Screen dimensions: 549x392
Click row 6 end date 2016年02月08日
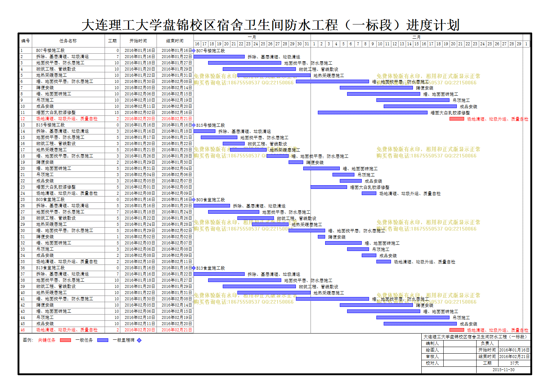point(177,81)
